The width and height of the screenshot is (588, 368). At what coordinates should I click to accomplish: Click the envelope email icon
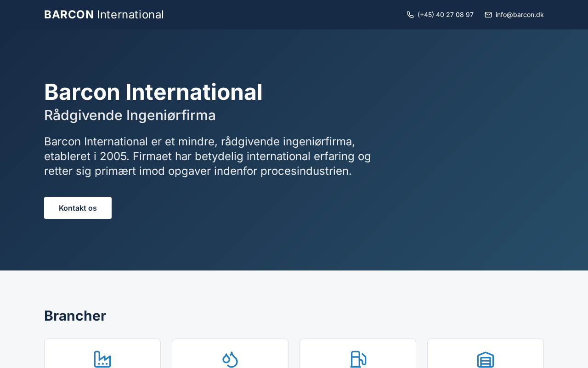tap(488, 15)
